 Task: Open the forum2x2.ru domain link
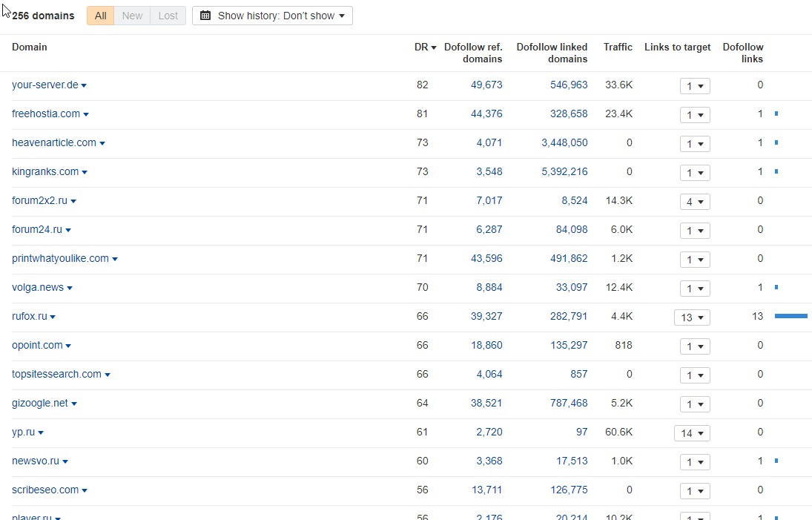click(x=39, y=201)
